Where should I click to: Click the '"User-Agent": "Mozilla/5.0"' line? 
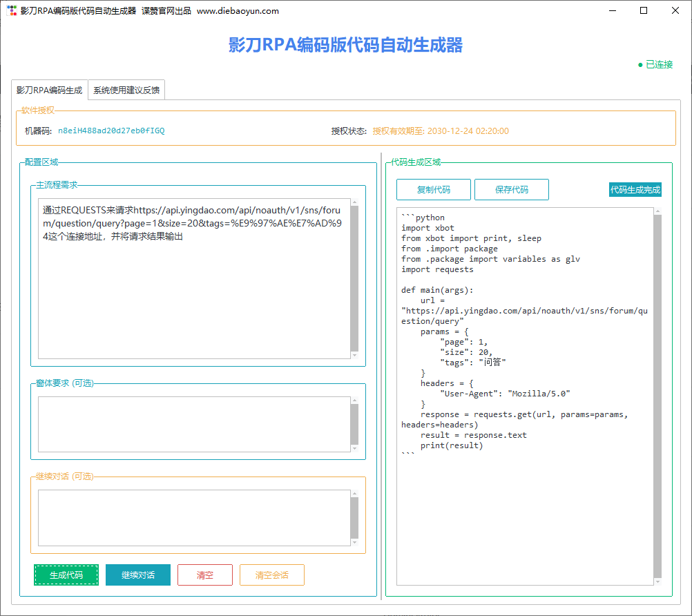(505, 394)
